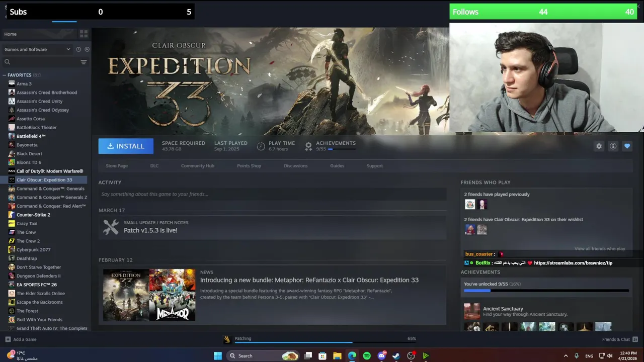Image resolution: width=644 pixels, height=362 pixels.
Task: Open Ancient Sanctuary achievement icon
Action: pyautogui.click(x=472, y=311)
